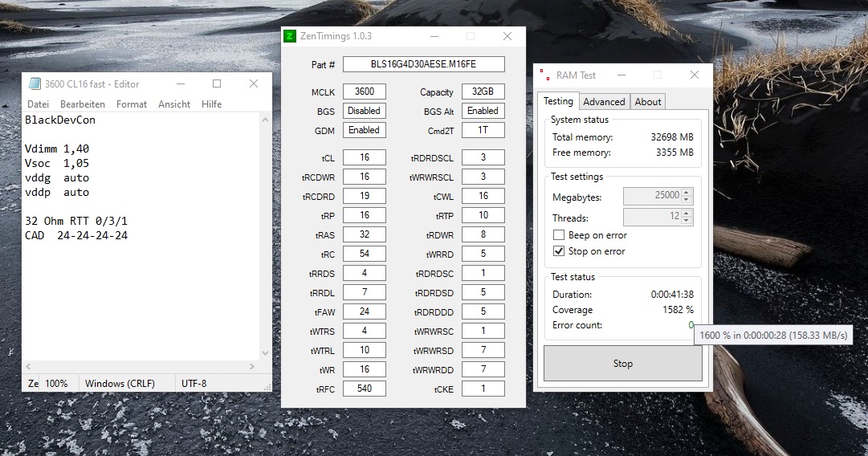Viewport: 868px width, 456px height.
Task: Close the ZenTimings window
Action: coord(507,36)
